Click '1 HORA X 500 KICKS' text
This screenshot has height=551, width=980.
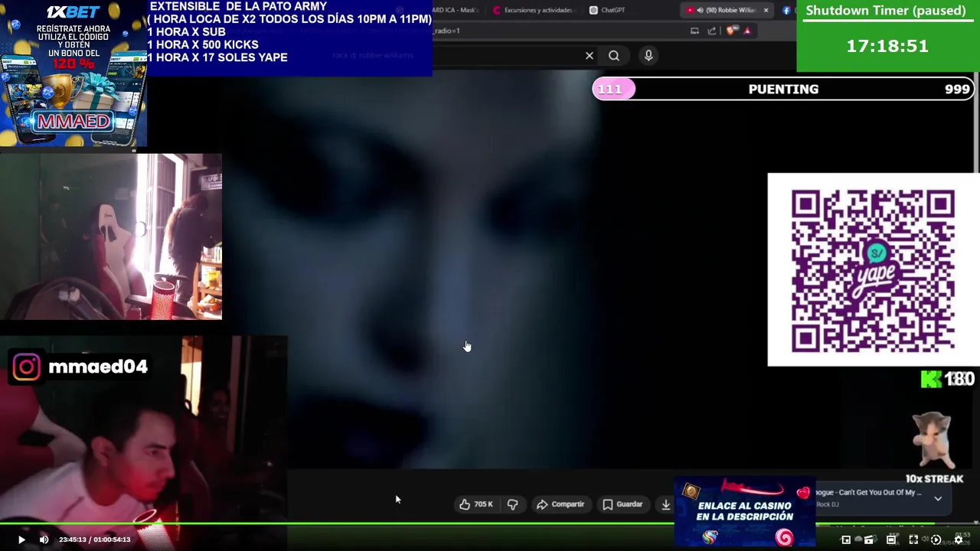click(203, 44)
